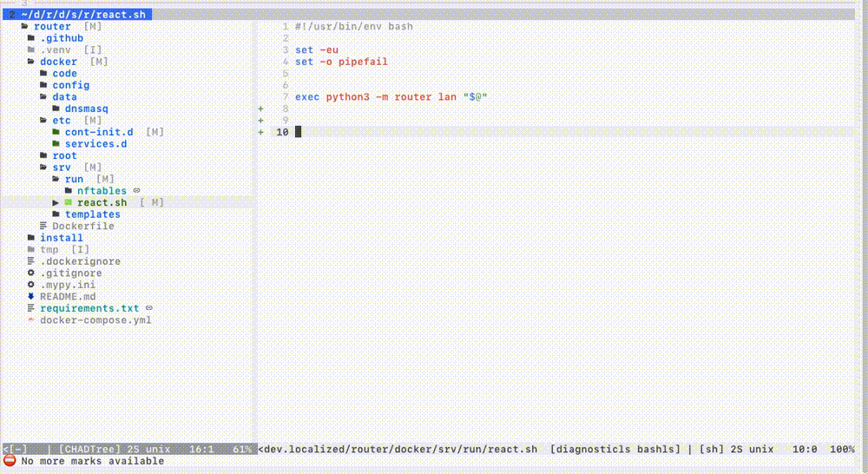868x474 pixels.
Task: Open the react.sh file in tree
Action: [102, 202]
